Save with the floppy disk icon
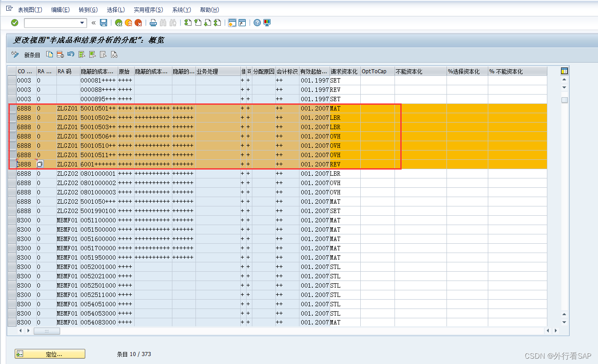This screenshot has height=364, width=598. pyautogui.click(x=104, y=23)
